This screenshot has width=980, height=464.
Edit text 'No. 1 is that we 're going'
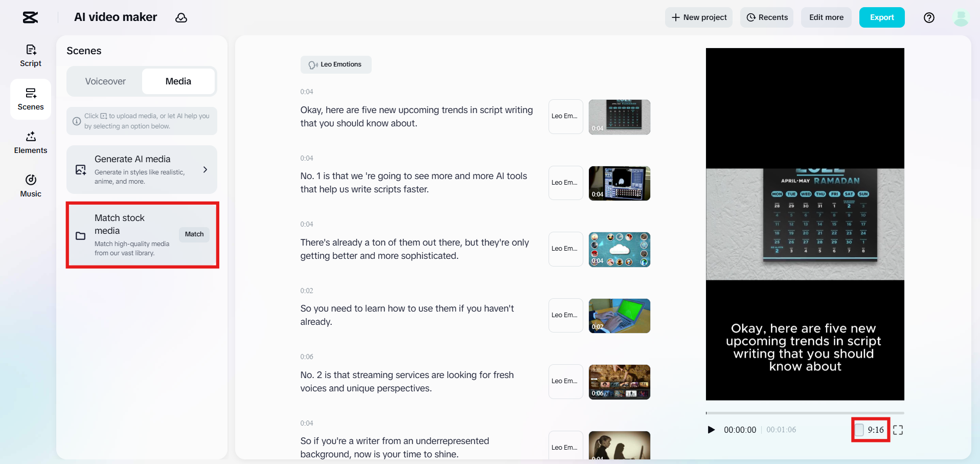pos(414,183)
